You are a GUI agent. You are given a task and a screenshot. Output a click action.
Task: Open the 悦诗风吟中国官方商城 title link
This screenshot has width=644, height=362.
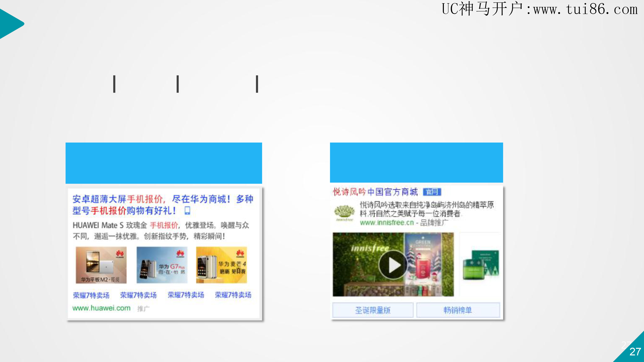pyautogui.click(x=375, y=192)
